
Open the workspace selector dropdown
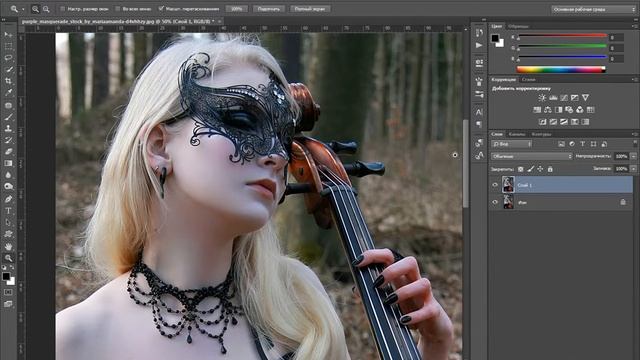[x=593, y=9]
